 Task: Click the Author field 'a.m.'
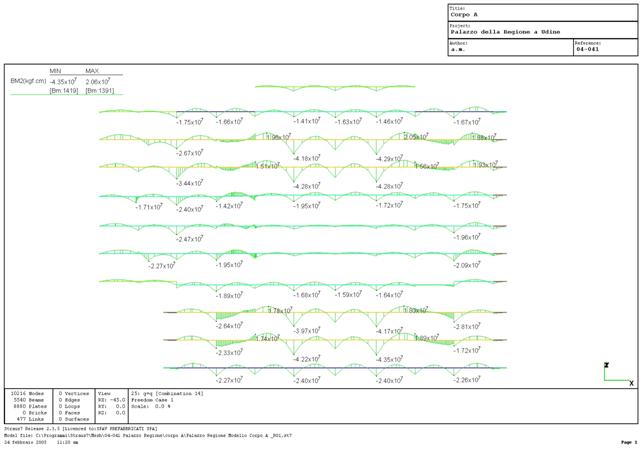[x=458, y=49]
